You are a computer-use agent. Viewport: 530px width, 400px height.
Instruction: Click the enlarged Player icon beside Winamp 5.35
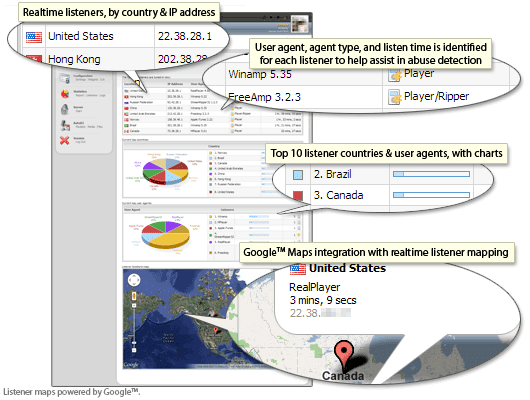pyautogui.click(x=394, y=75)
